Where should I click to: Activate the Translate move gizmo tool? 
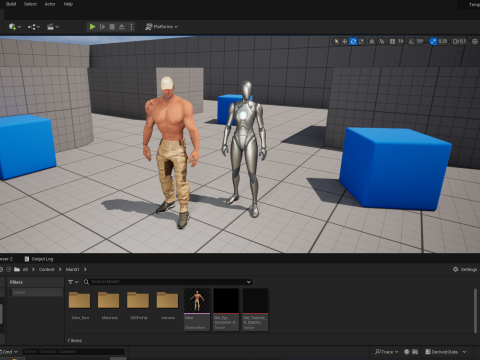click(345, 41)
